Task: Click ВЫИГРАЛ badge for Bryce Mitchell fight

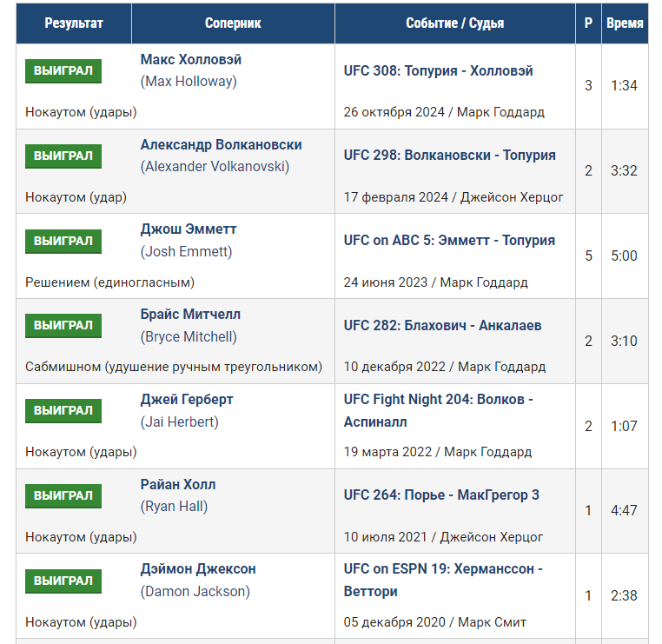Action: (x=63, y=326)
